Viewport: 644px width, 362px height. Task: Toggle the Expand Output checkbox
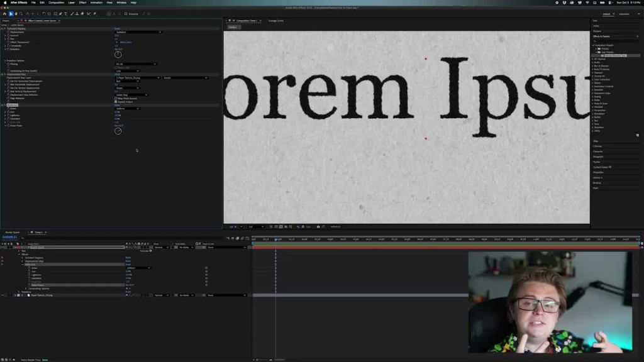(116, 102)
